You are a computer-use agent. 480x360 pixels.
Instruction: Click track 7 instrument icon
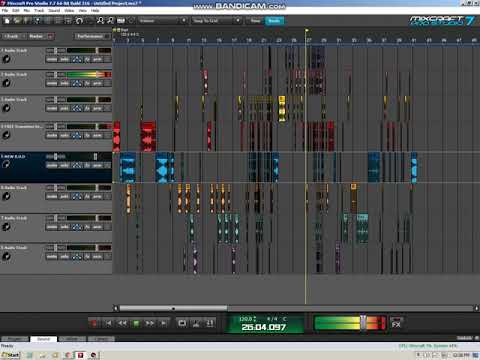(x=6, y=227)
